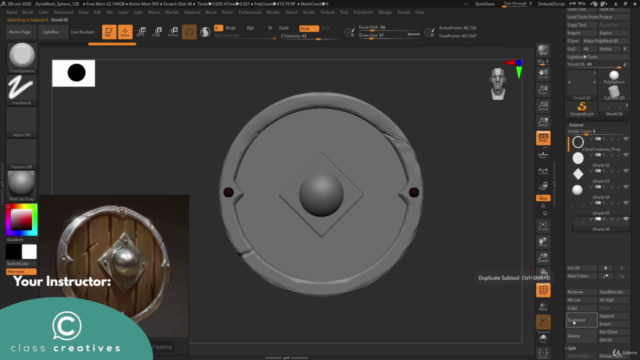
Task: Click the Frame mesh icon
Action: (543, 226)
